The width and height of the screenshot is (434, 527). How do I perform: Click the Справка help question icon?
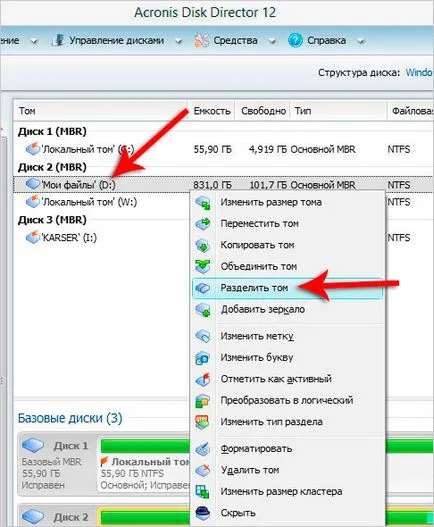tap(295, 41)
